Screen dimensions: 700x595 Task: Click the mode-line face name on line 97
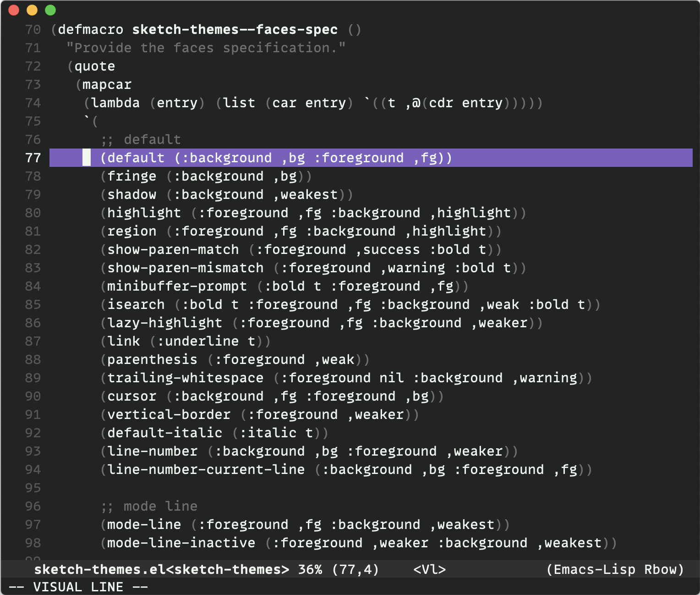point(144,525)
